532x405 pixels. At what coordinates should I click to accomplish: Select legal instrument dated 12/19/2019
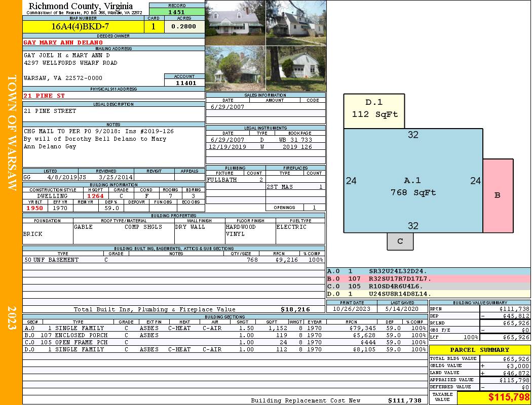[x=265, y=147]
